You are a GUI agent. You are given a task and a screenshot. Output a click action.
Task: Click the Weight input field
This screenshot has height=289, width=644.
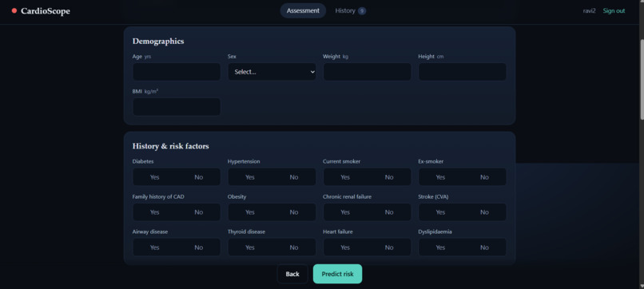368,72
